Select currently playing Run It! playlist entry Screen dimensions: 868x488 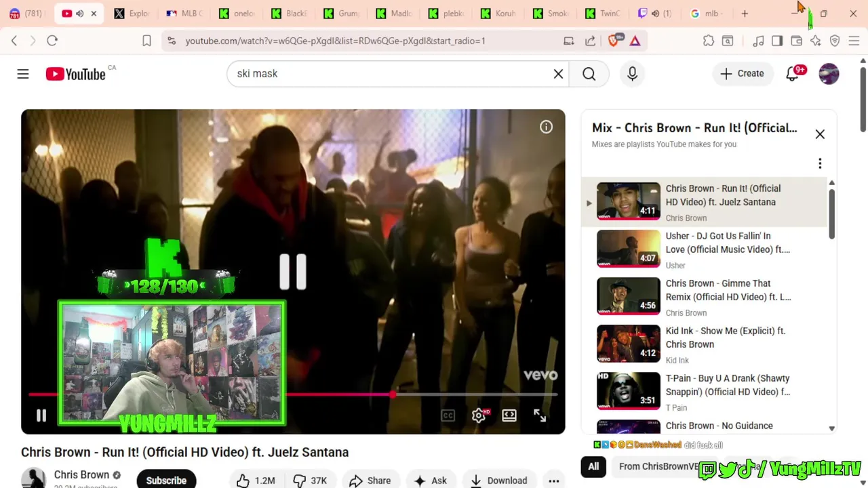tap(705, 202)
